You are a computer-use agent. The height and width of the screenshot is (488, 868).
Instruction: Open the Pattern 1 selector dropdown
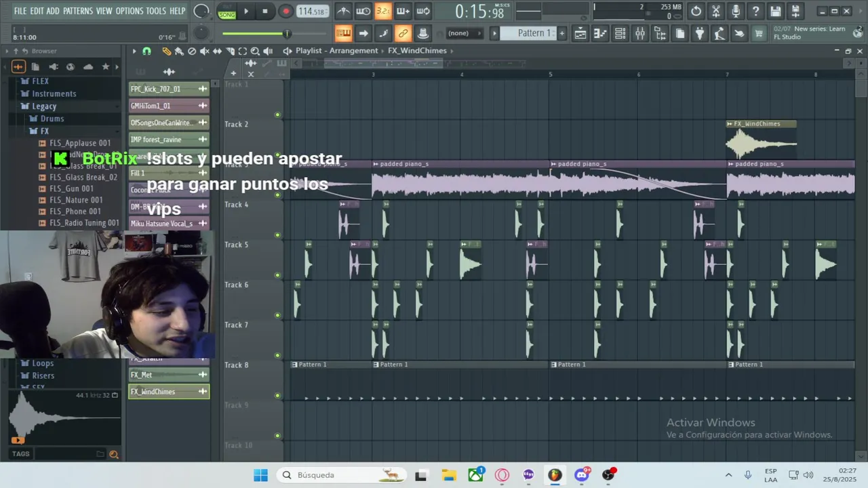coord(528,33)
